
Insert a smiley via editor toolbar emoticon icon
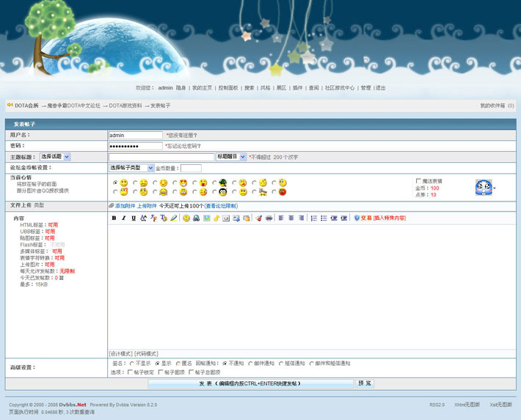point(186,218)
